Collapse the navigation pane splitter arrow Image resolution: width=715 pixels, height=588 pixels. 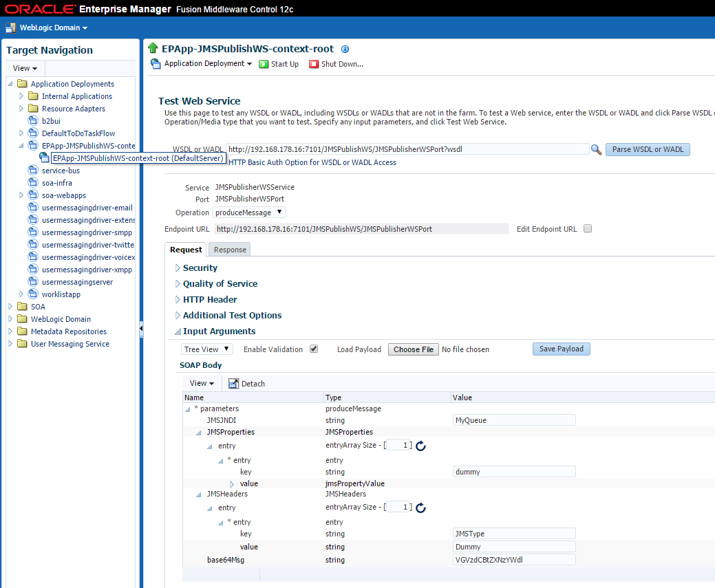(x=141, y=328)
